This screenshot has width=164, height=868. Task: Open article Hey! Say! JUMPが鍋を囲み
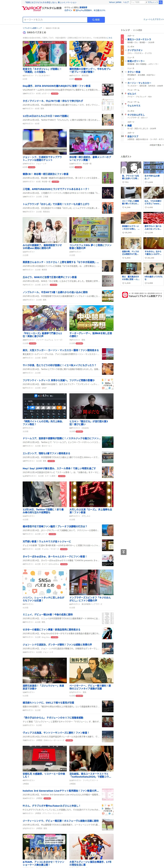59,468
